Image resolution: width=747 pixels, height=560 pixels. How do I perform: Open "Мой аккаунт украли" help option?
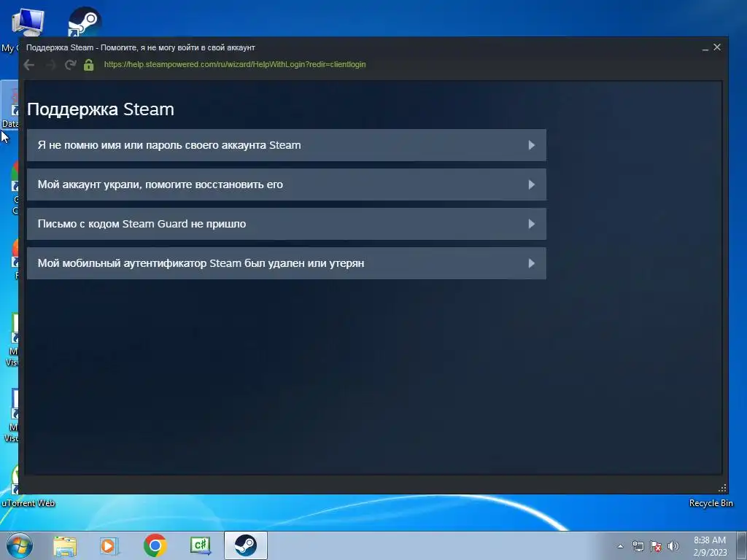[x=286, y=184]
